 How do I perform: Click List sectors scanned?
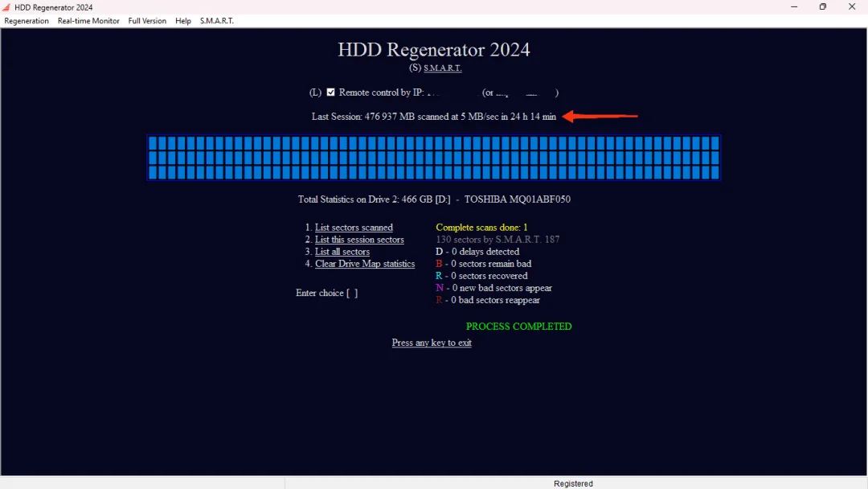354,228
